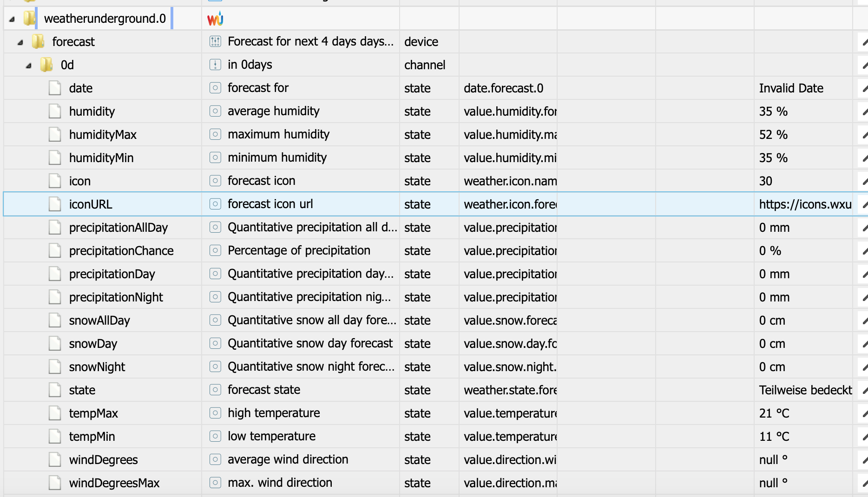Click the '21 °C' tempMax value
868x497 pixels.
tap(774, 413)
